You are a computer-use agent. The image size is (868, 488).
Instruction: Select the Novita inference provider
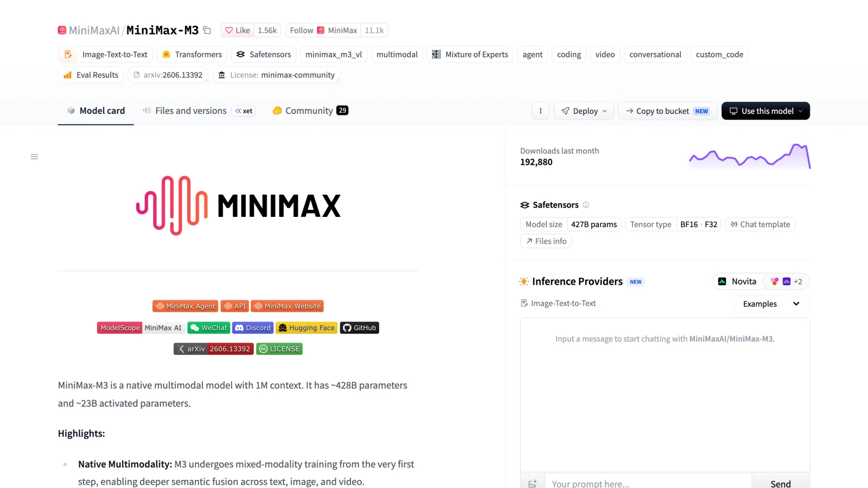tap(737, 281)
